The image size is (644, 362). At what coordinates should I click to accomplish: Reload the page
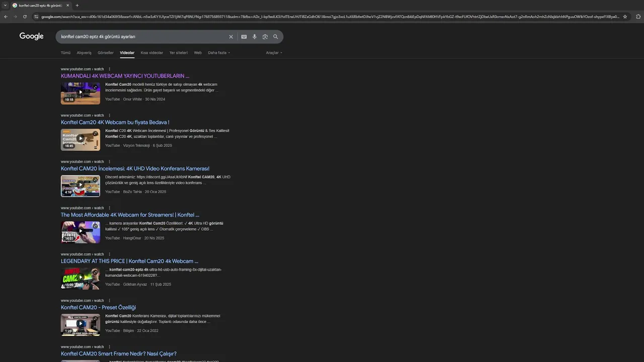[25, 17]
